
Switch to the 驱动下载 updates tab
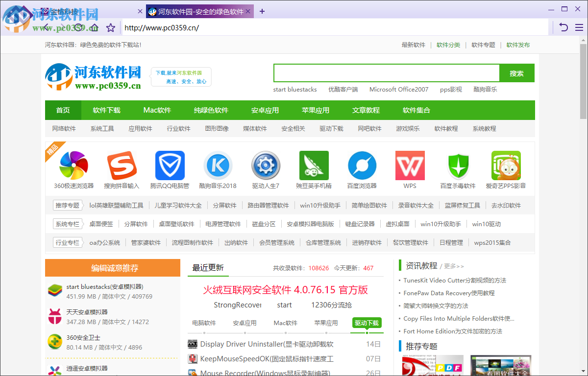click(x=367, y=323)
